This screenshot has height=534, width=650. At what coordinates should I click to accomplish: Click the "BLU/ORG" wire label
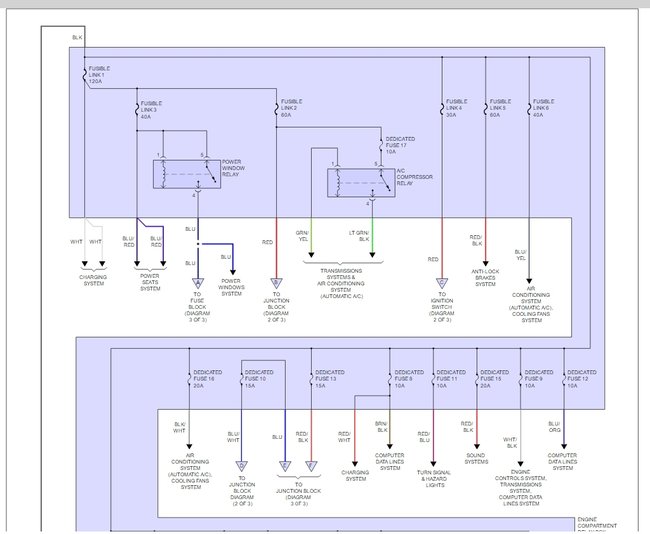(x=554, y=427)
